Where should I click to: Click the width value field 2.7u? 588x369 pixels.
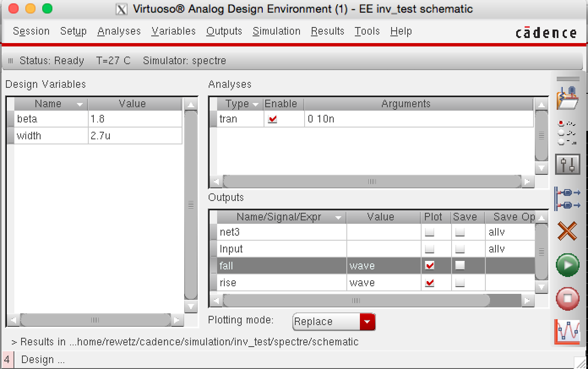click(x=135, y=136)
